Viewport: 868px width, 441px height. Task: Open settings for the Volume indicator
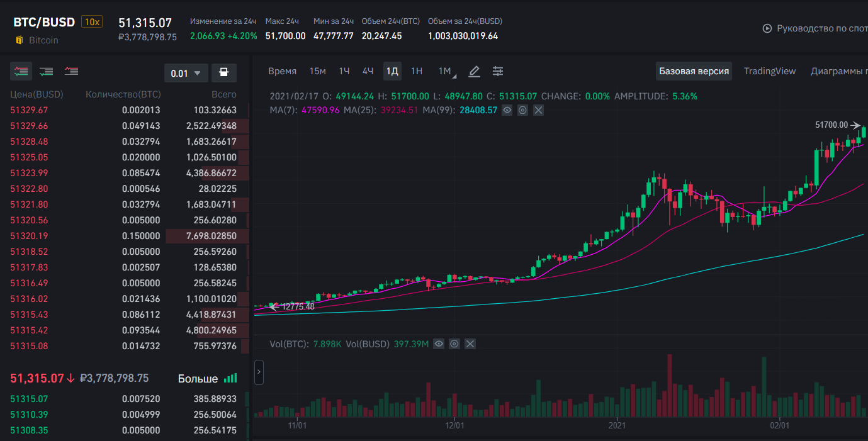454,343
